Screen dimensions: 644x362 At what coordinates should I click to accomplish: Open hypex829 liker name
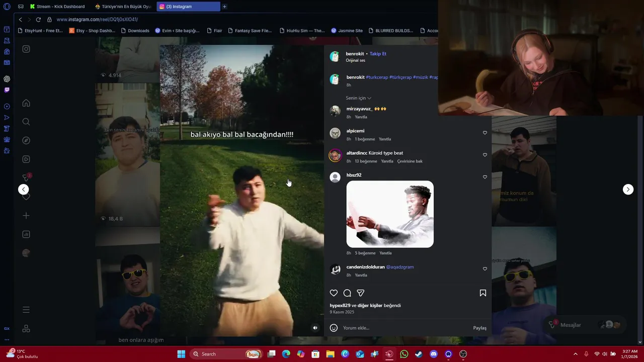click(340, 306)
